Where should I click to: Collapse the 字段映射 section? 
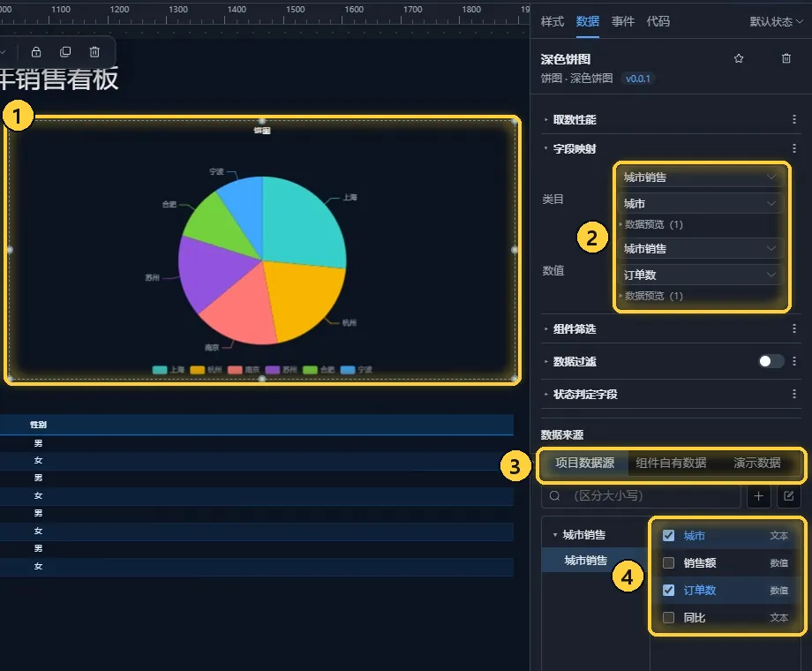(545, 148)
